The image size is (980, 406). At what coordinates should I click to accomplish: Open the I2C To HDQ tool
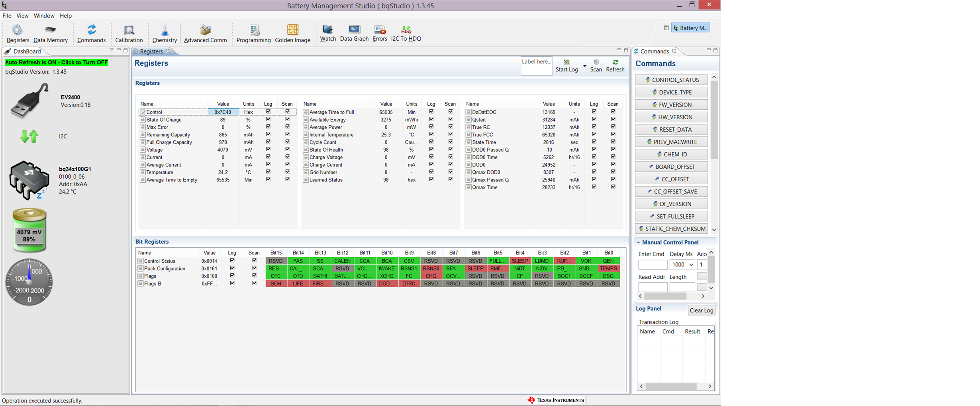pyautogui.click(x=406, y=33)
